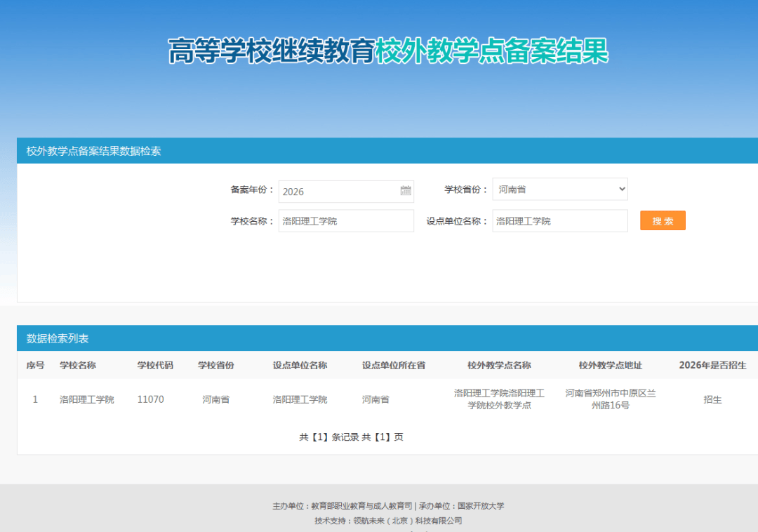Screen dimensions: 758x532
Task: Select the 序号 column header
Action: [35, 365]
